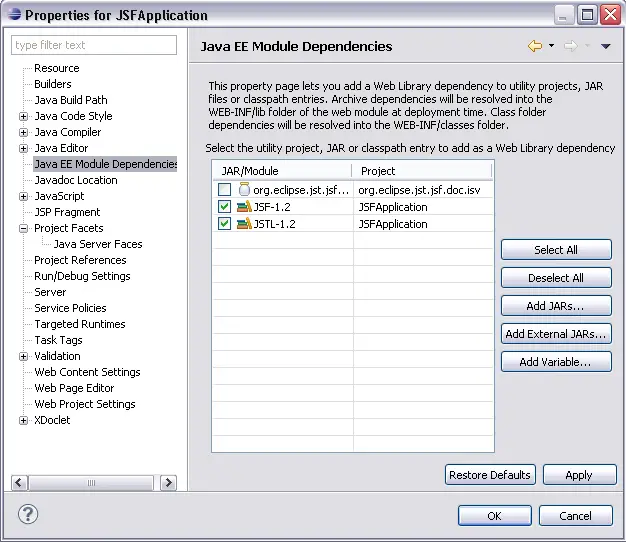Click the type filter text field
Image resolution: width=626 pixels, height=542 pixels.
(94, 45)
